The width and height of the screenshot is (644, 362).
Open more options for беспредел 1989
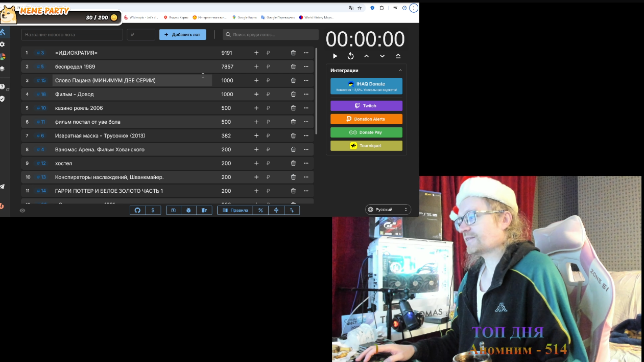click(306, 66)
